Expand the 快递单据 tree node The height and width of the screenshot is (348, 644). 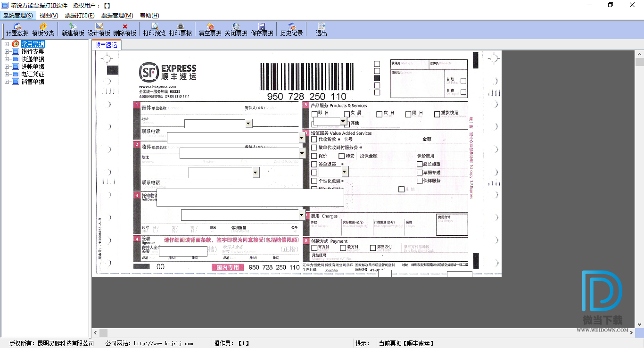coord(7,59)
